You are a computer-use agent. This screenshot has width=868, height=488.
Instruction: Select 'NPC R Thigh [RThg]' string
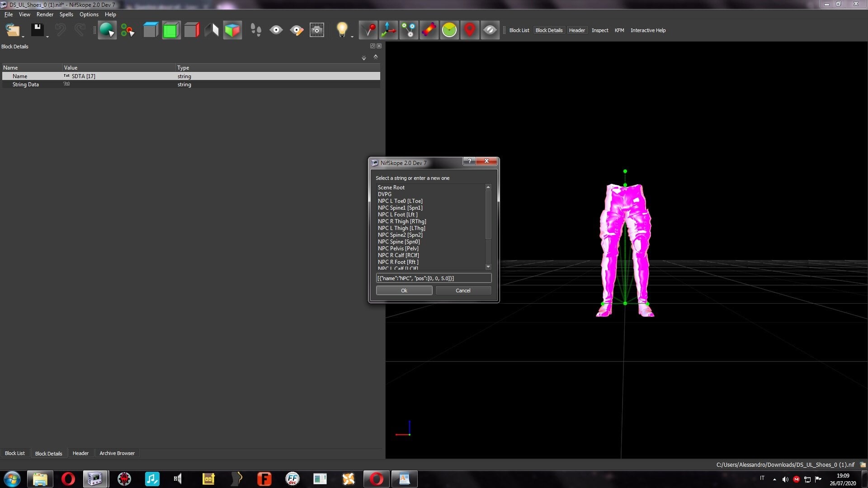pyautogui.click(x=402, y=221)
